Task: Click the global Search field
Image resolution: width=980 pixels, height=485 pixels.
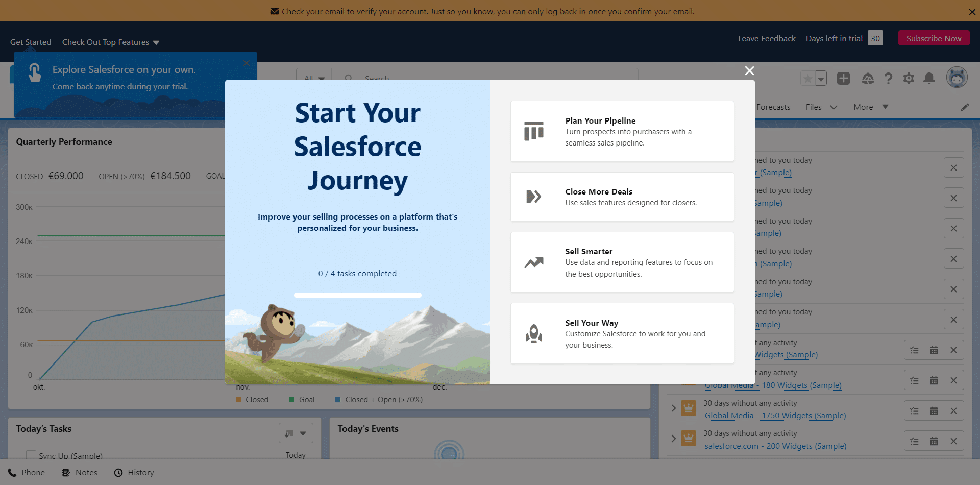Action: coord(485,78)
